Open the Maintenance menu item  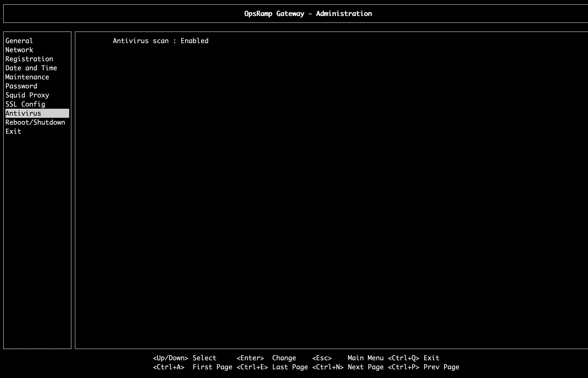[x=27, y=77]
